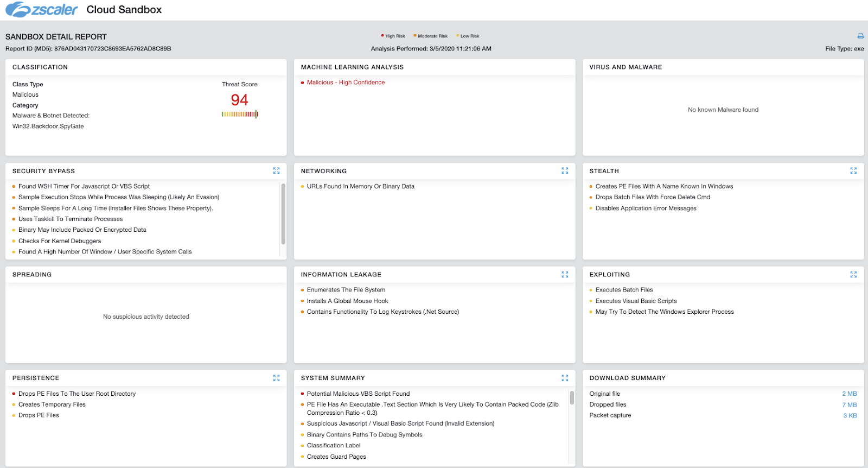Click the "Packet capture" label
The height and width of the screenshot is (468, 868).
(610, 415)
